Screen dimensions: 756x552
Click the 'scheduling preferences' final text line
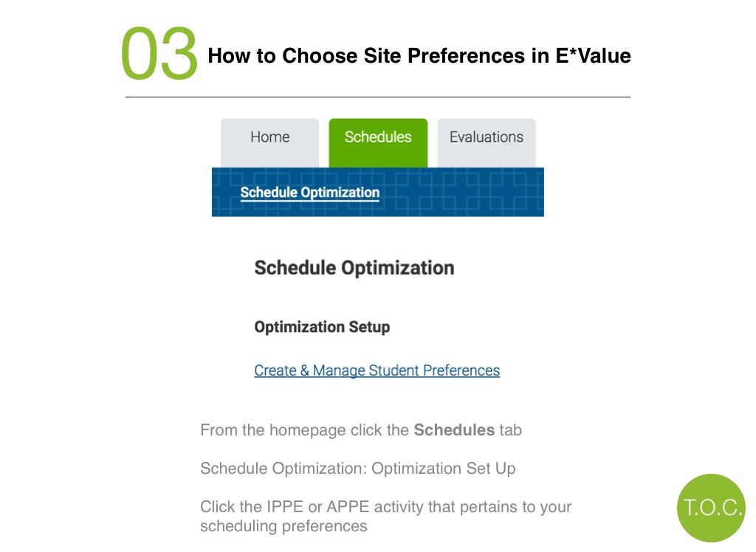pyautogui.click(x=283, y=526)
